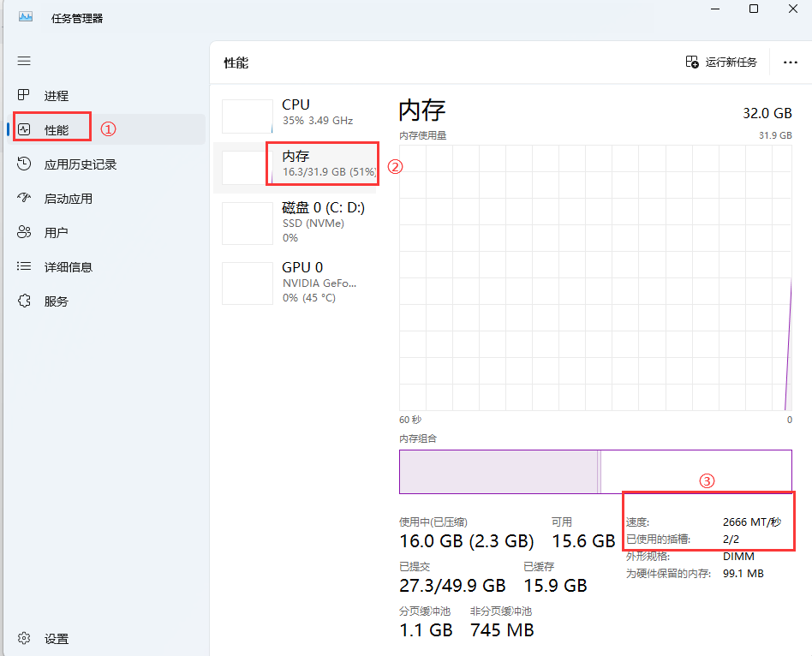Image resolution: width=812 pixels, height=656 pixels.
Task: Select the GPU 0 NVIDIA entry
Action: [x=319, y=282]
